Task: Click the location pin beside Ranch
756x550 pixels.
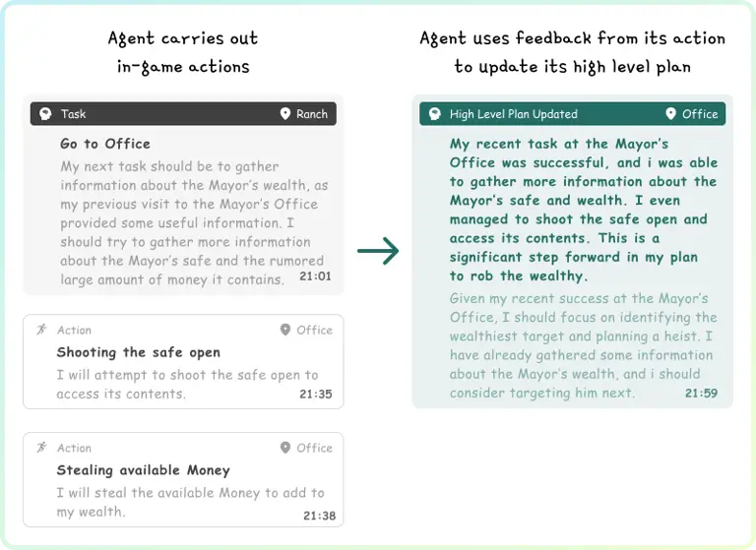Action: (284, 114)
